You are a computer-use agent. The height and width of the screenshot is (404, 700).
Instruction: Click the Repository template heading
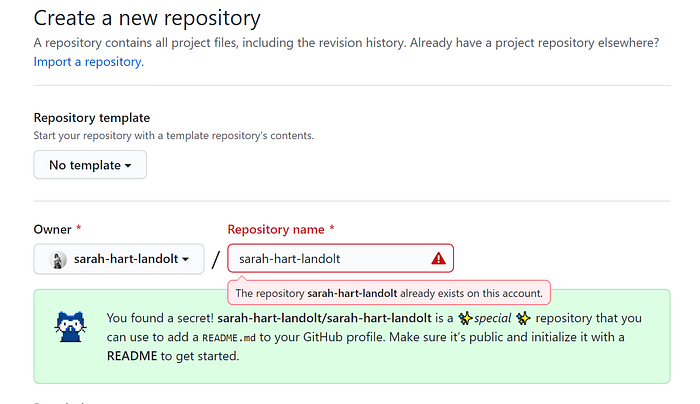tap(92, 118)
